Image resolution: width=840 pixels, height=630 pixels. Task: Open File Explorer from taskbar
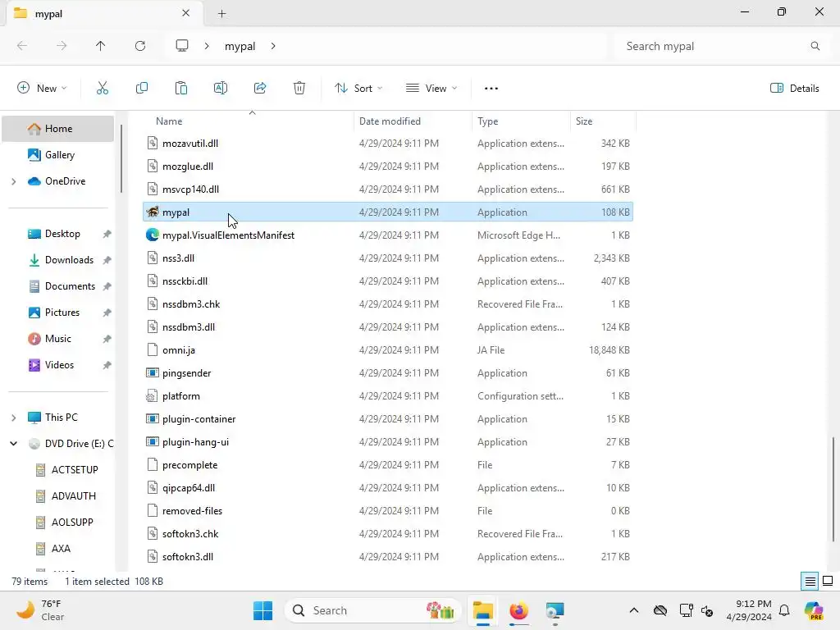tap(482, 610)
